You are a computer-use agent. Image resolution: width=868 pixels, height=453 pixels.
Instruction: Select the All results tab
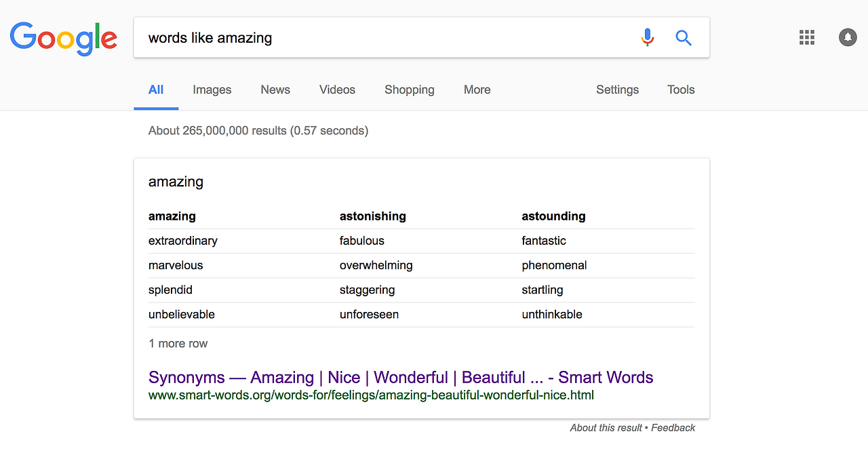click(156, 90)
